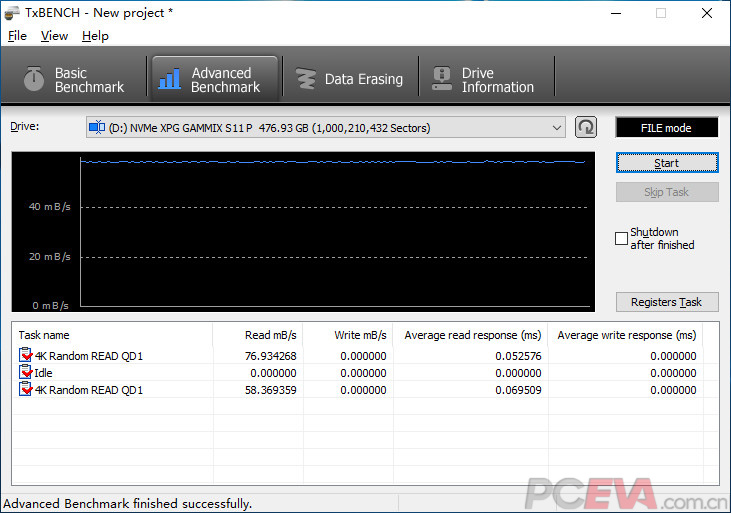Screen dimensions: 731x513
Task: Switch to the Data Erasing tab
Action: (349, 79)
